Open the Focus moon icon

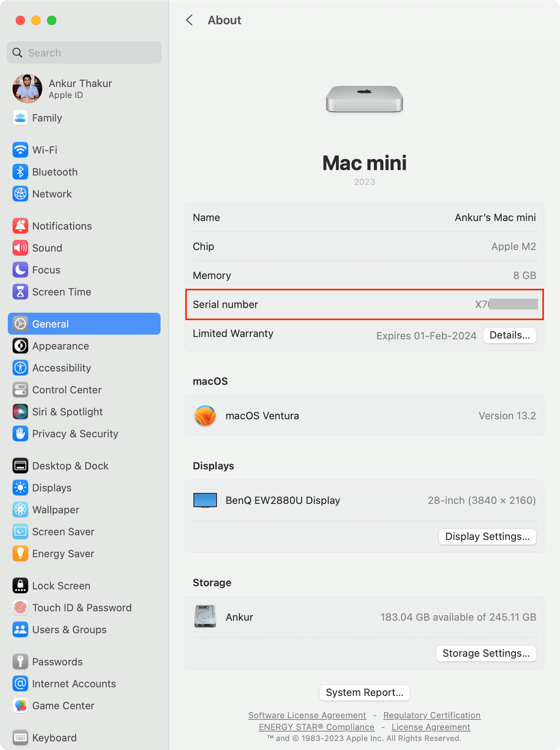(20, 270)
